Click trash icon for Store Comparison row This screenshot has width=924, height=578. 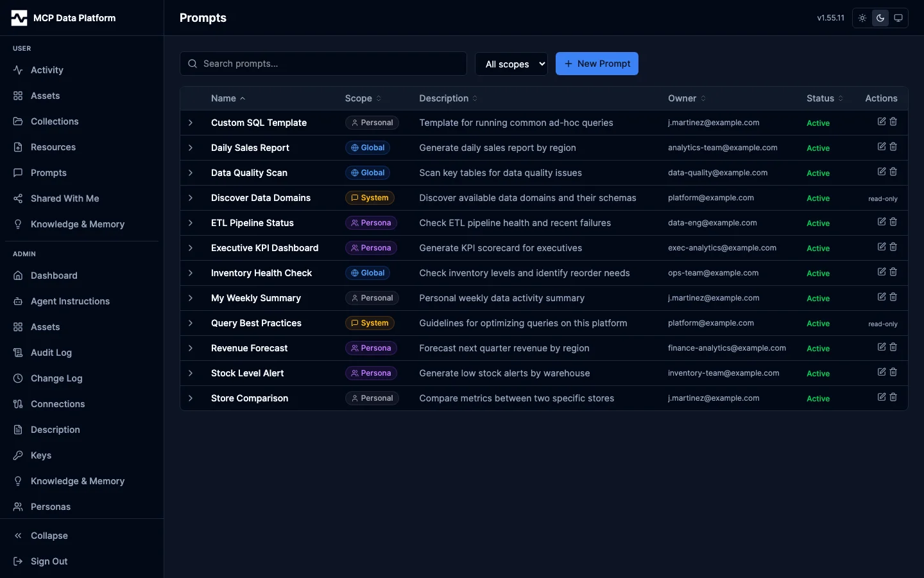893,397
